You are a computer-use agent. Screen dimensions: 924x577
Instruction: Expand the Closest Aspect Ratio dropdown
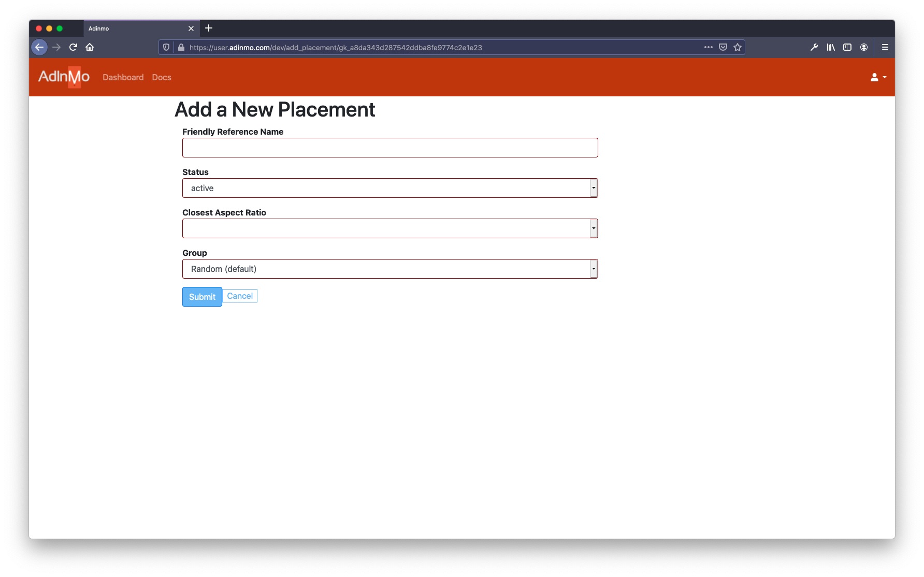pos(390,228)
